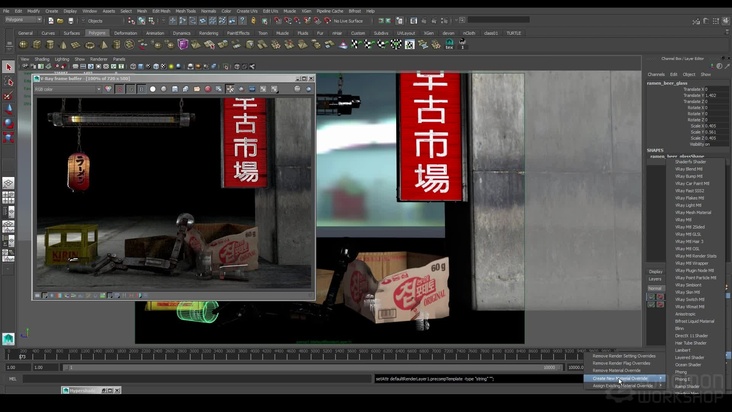Open the Polygons menu set dropdown
Viewport: 732px width, 412px height.
23,20
